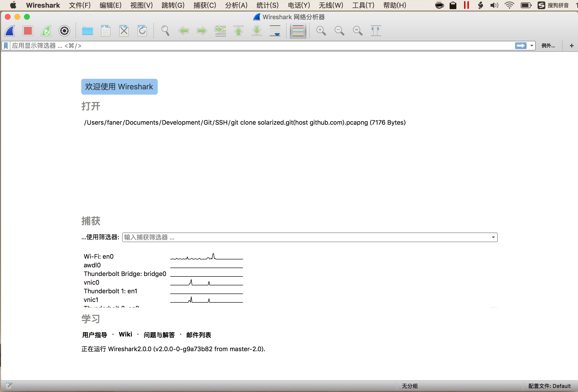The height and width of the screenshot is (392, 578).
Task: Go forward to next packet green arrow
Action: coord(202,31)
